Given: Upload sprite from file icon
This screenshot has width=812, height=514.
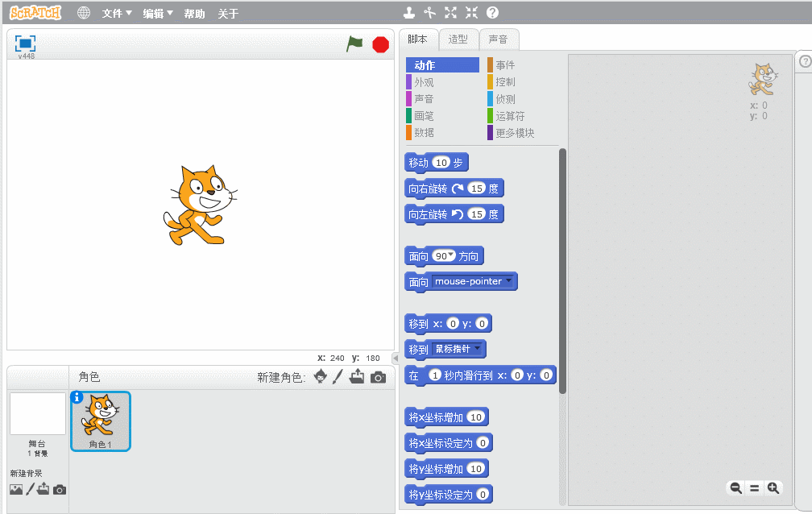Looking at the screenshot, I should [x=357, y=377].
